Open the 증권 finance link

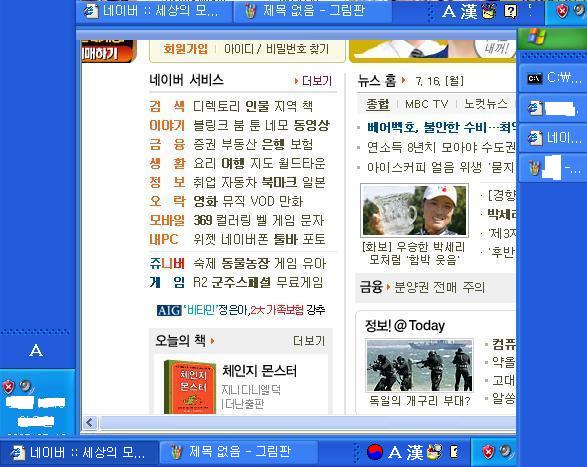(204, 144)
